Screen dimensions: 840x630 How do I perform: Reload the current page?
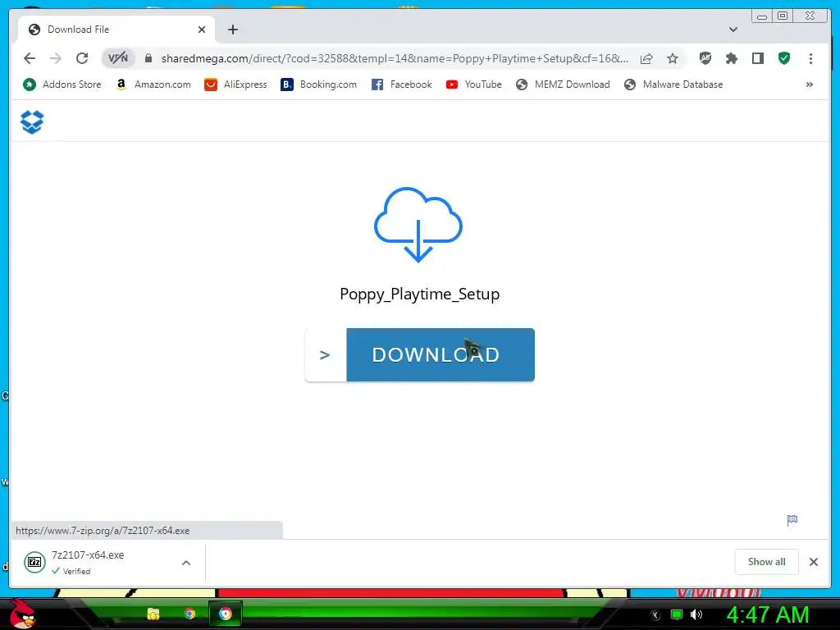pos(82,58)
